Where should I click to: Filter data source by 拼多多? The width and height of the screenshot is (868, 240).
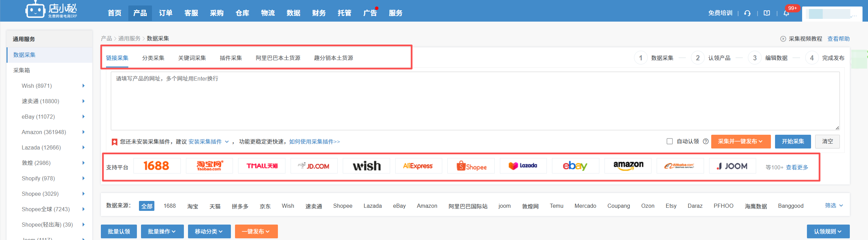click(x=240, y=206)
